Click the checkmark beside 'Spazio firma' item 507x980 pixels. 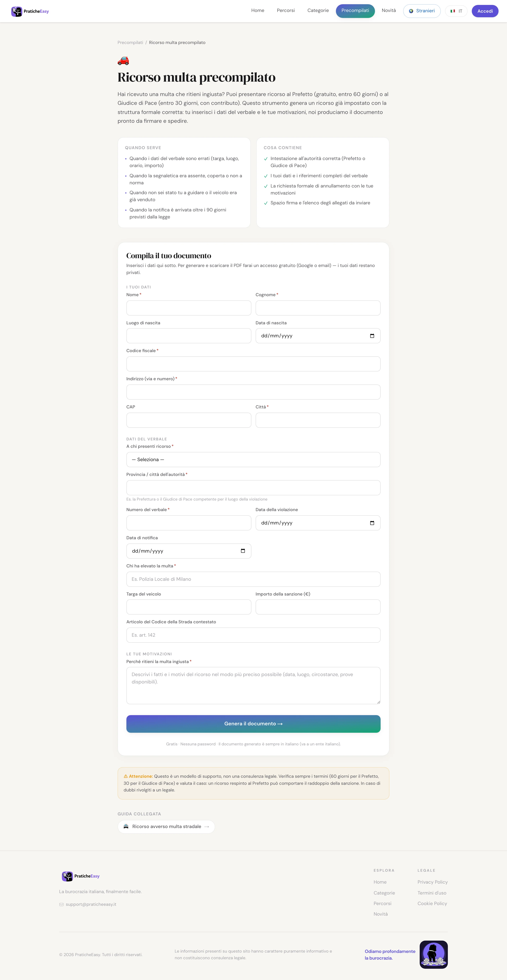[x=266, y=203]
